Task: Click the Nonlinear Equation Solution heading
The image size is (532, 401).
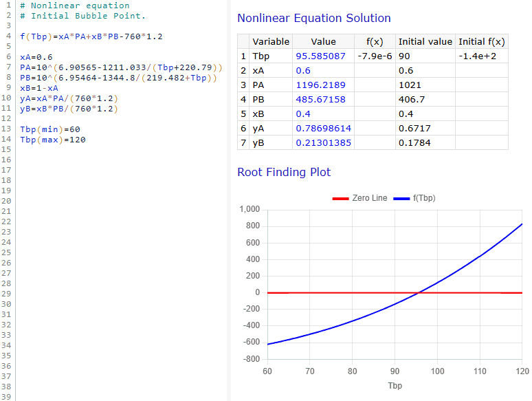Action: (313, 19)
